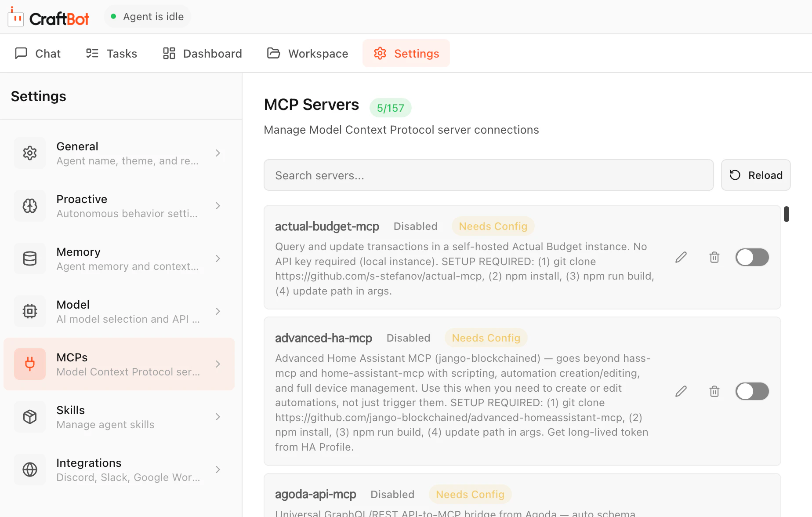Image resolution: width=812 pixels, height=517 pixels.
Task: Click the 5/157 server count badge
Action: [390, 108]
